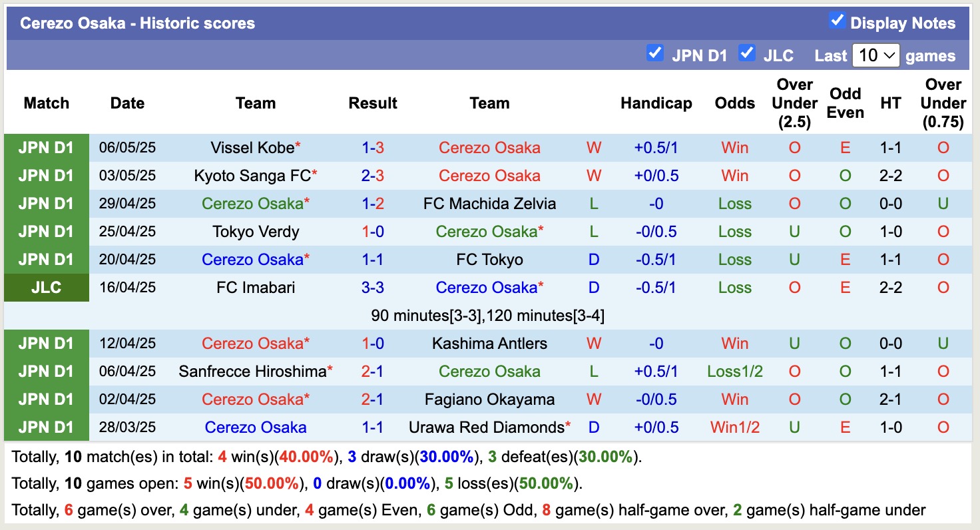Click the JLC badge on the FC Imabari row
This screenshot has width=980, height=530.
coord(46,287)
